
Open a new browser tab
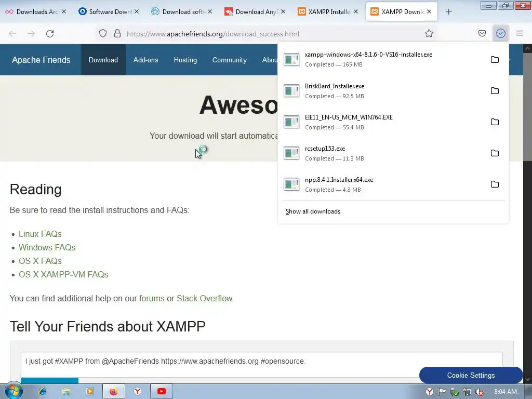pyautogui.click(x=448, y=12)
